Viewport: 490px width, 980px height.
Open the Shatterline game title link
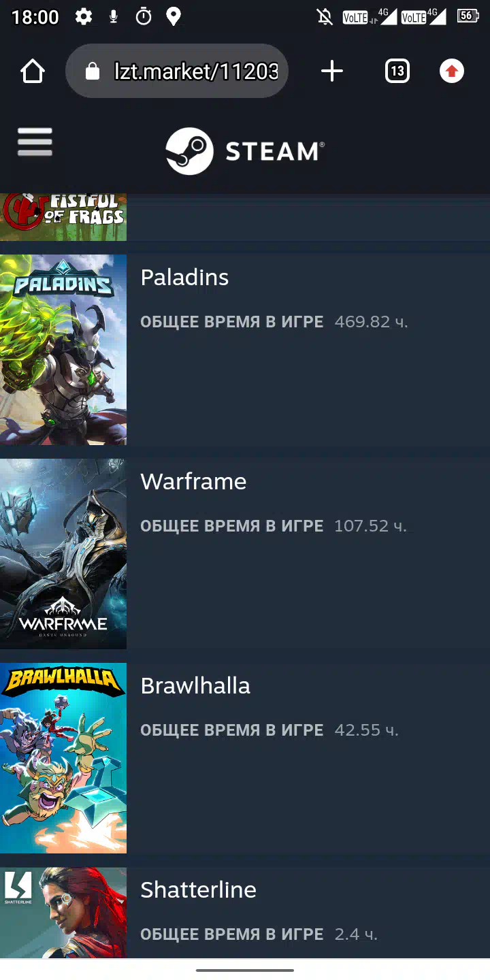[x=198, y=889]
